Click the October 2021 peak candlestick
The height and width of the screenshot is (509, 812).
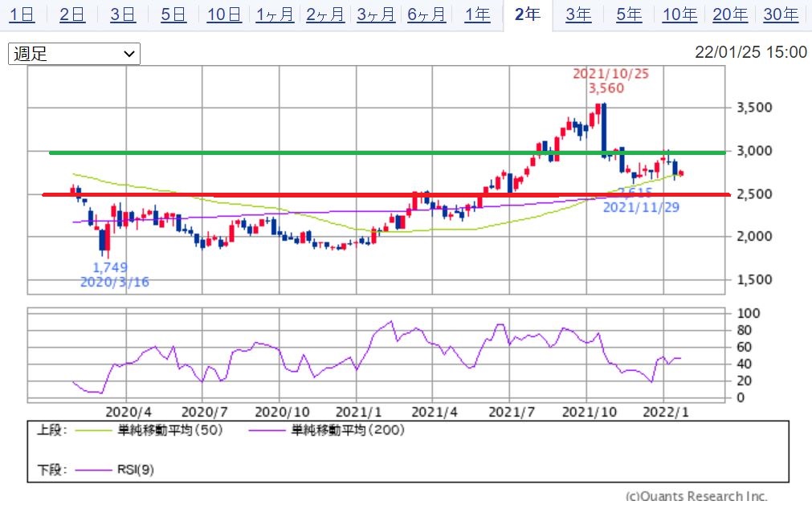(x=604, y=131)
